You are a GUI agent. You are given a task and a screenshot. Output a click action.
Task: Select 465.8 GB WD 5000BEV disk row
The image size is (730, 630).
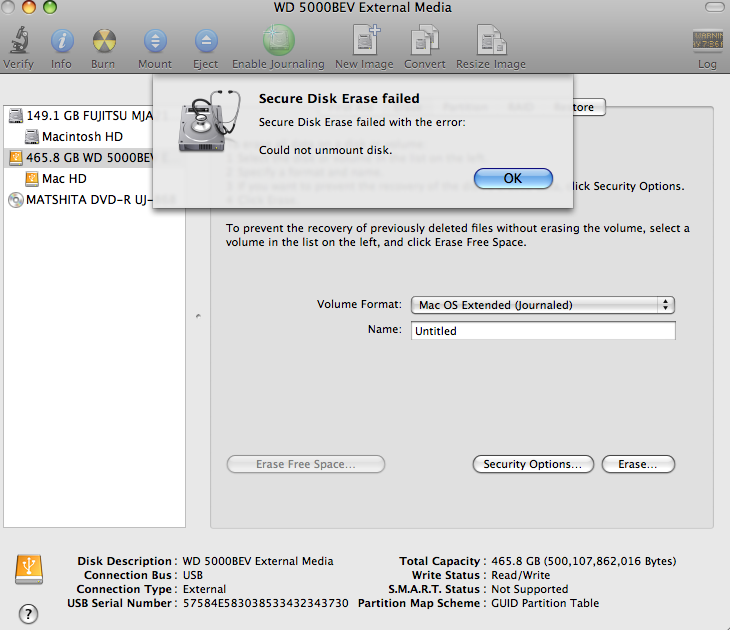point(94,157)
